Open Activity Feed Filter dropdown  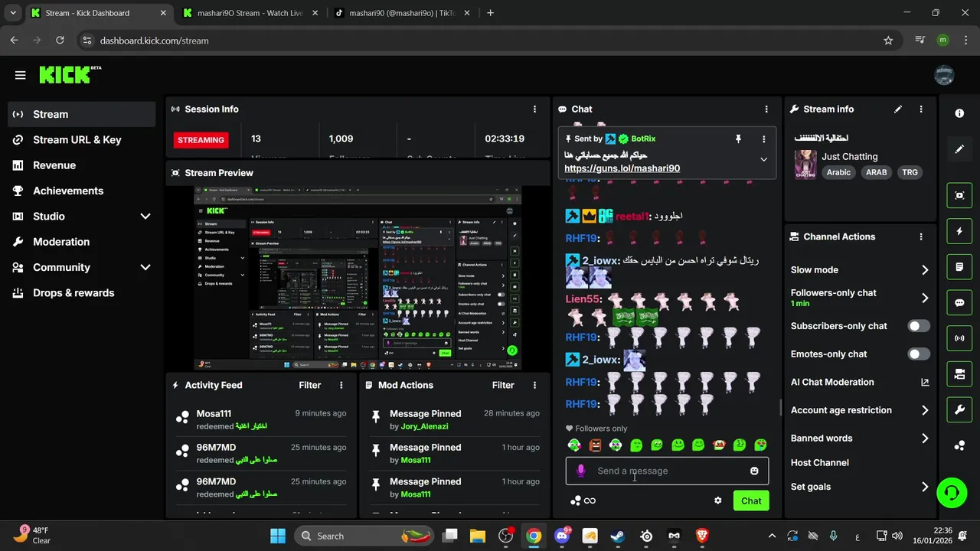(x=310, y=386)
